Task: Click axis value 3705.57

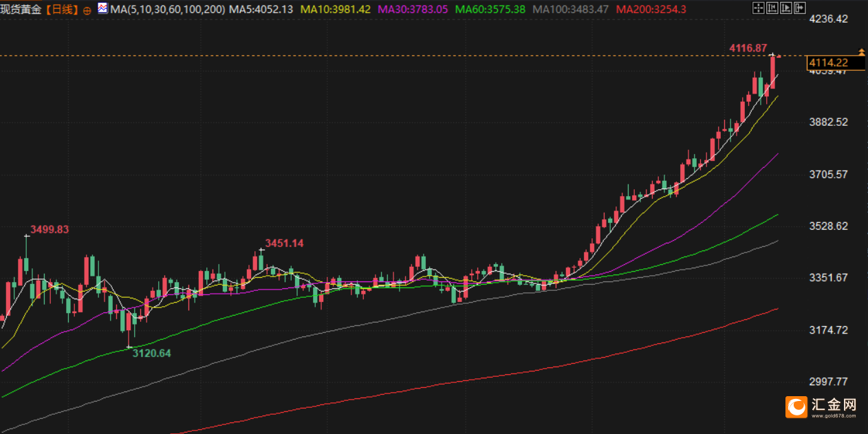Action: (x=828, y=174)
